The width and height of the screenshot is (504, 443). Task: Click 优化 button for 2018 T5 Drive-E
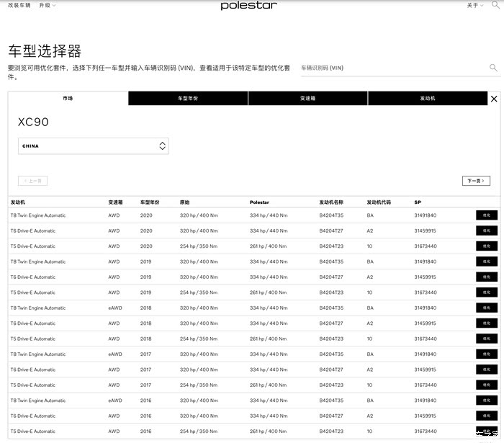point(486,339)
